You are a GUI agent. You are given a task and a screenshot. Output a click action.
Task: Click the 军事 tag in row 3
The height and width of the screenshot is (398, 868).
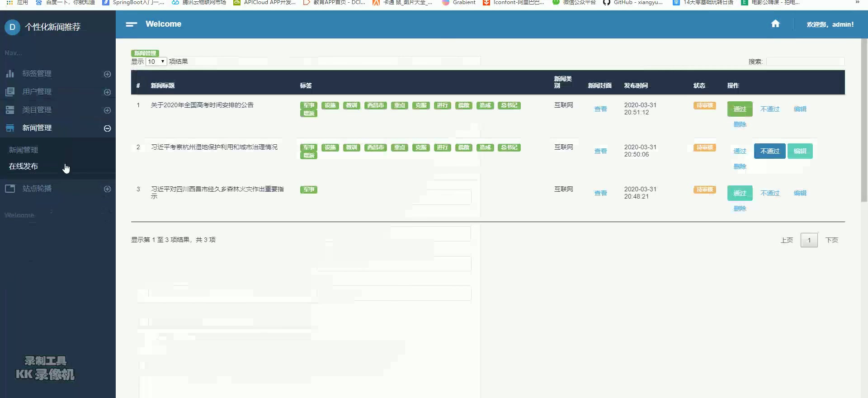click(x=309, y=190)
